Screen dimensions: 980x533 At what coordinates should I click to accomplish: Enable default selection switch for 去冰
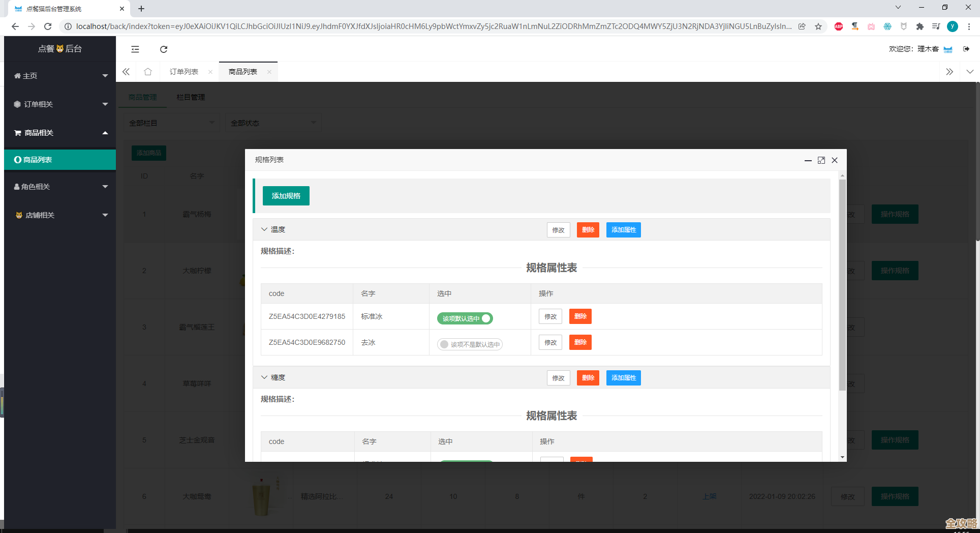point(470,344)
